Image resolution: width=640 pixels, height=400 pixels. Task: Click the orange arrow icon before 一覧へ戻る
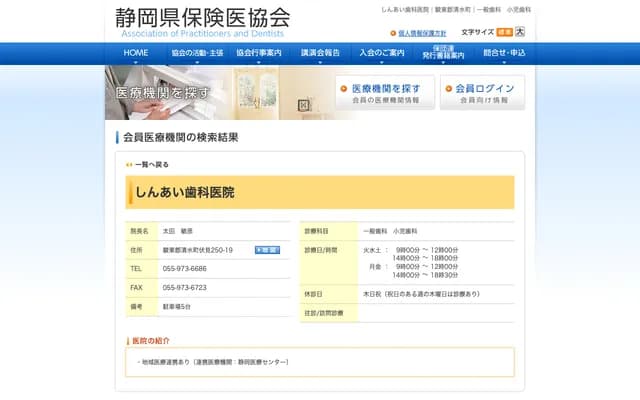tap(129, 164)
